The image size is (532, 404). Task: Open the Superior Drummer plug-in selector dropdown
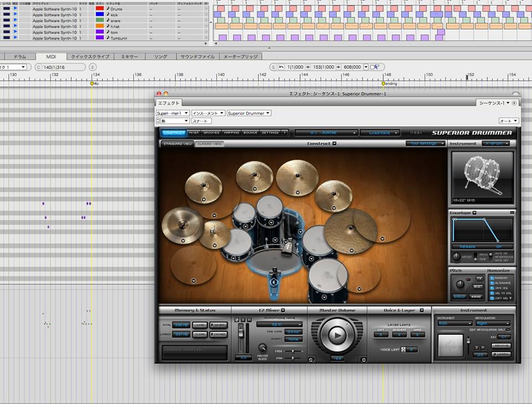coord(249,113)
